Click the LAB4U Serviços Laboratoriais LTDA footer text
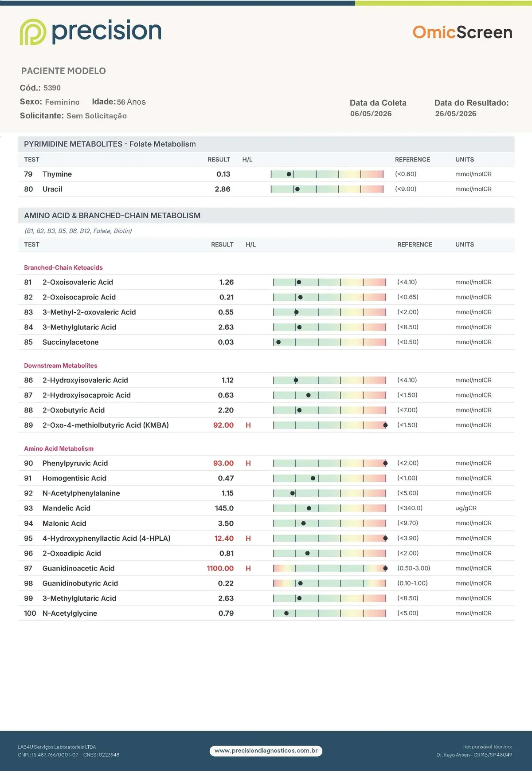 click(x=57, y=747)
